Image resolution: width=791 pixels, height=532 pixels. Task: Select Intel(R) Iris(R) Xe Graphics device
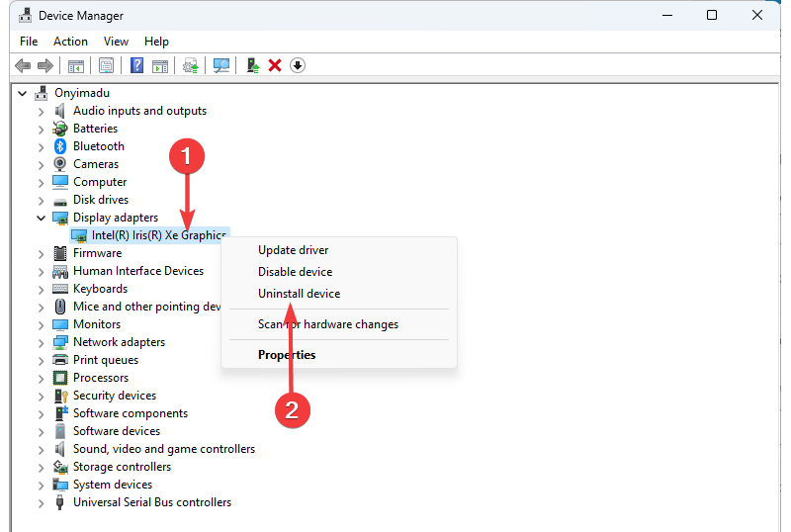tap(158, 235)
